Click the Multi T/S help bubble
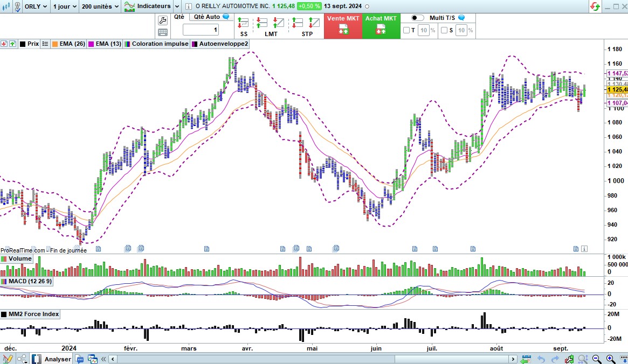The height and width of the screenshot is (364, 628). click(x=461, y=18)
